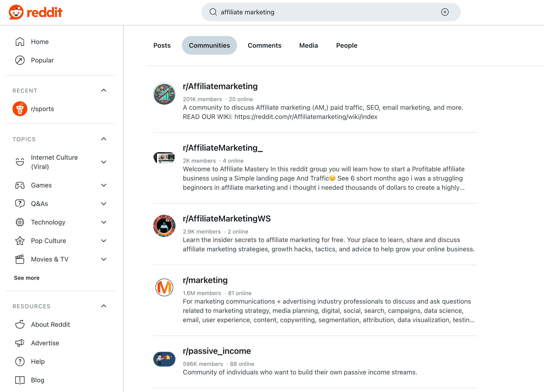The width and height of the screenshot is (544, 392).
Task: Collapse the TOPICS section
Action: tap(104, 139)
